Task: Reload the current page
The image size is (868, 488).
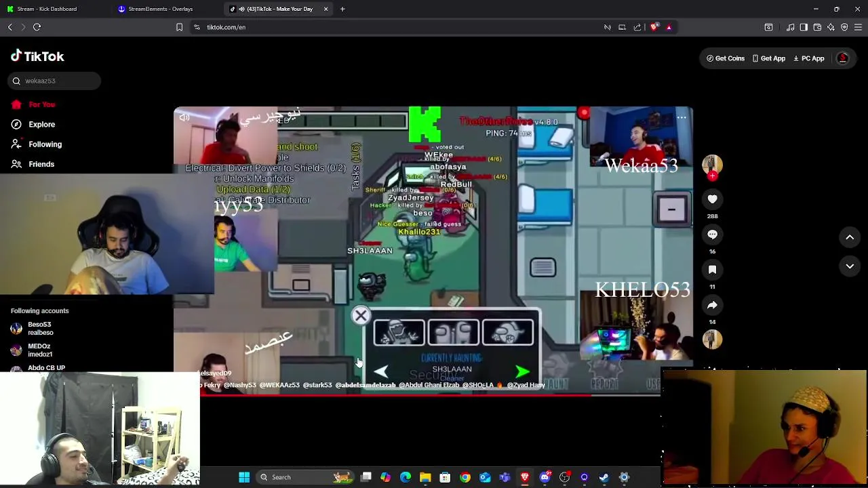Action: point(37,27)
